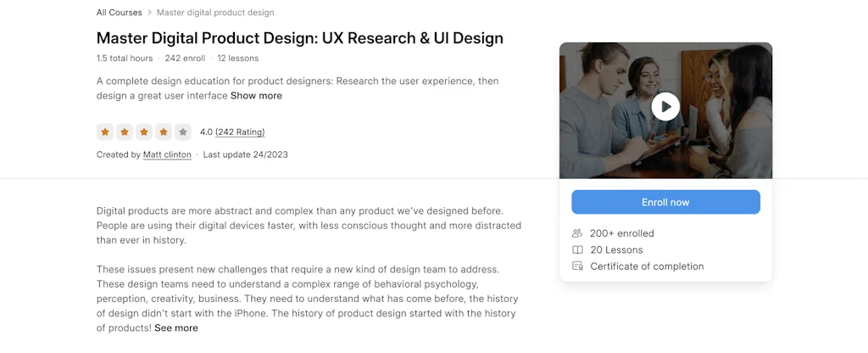Click the Certificate of completion text
Viewport: 868px width, 353px height.
coord(647,266)
